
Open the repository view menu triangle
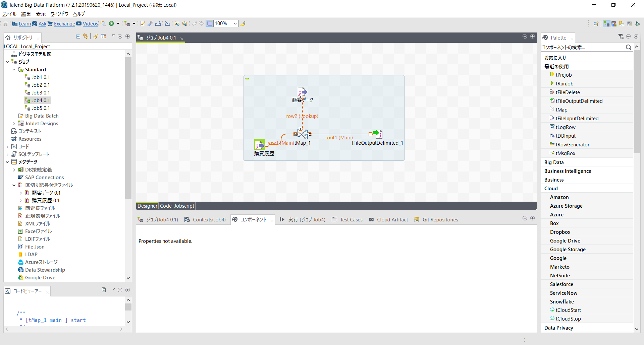[113, 36]
